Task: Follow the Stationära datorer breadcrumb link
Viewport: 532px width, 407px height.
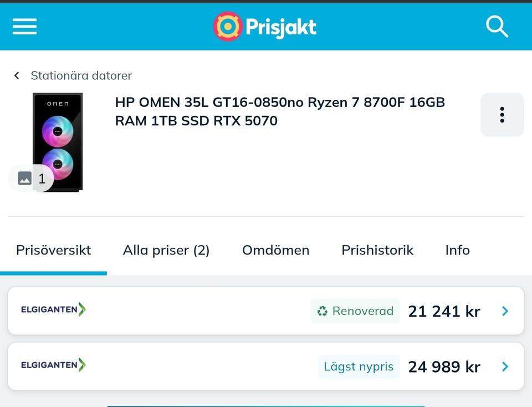Action: 81,75
